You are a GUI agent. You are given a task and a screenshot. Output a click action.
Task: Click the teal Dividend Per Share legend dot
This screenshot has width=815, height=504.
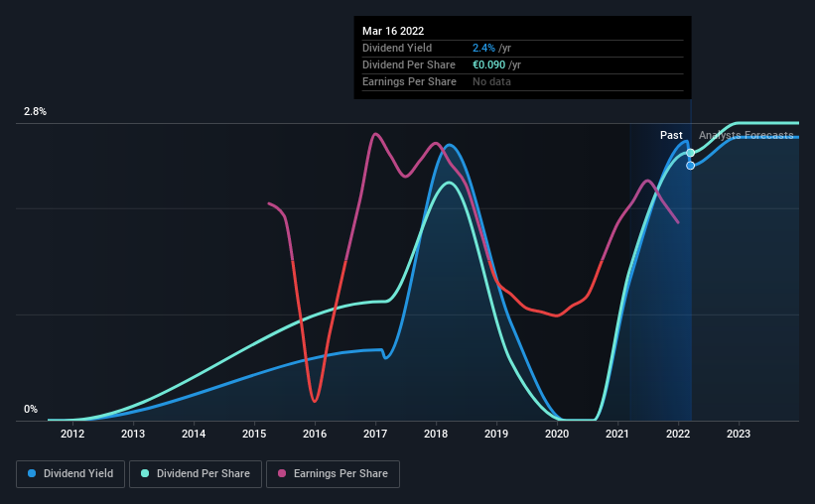[145, 473]
